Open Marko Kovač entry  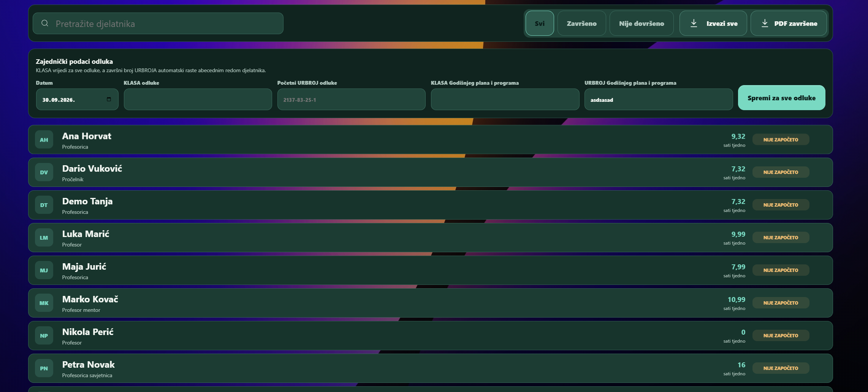430,303
